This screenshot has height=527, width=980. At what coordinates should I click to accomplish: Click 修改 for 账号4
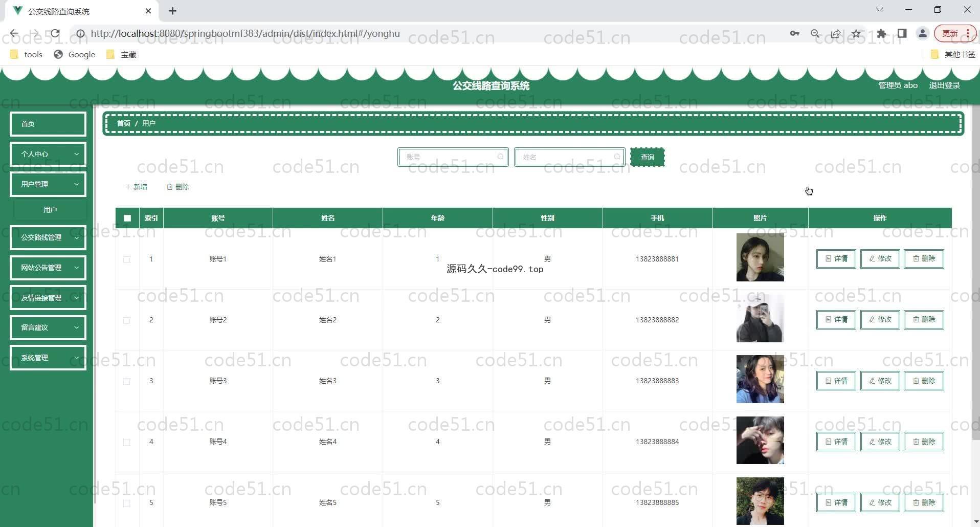tap(880, 442)
